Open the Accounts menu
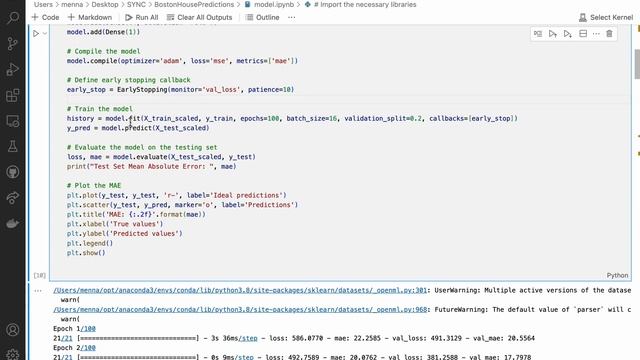 click(13, 329)
